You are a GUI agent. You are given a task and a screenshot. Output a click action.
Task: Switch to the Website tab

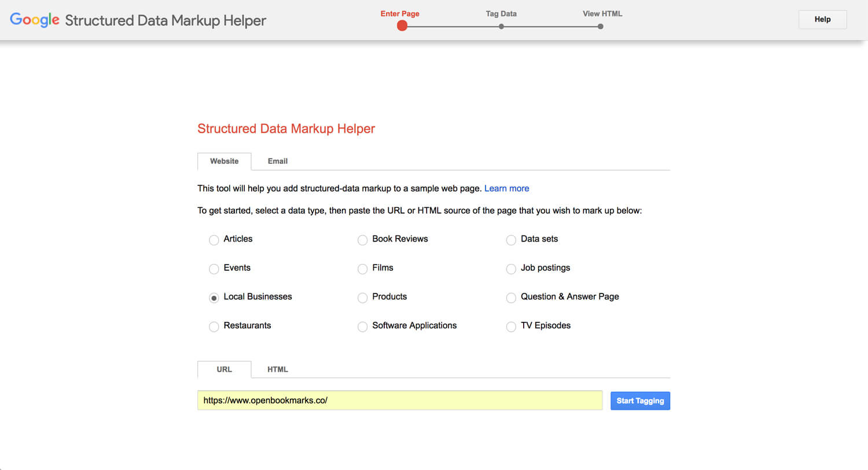[x=225, y=161]
